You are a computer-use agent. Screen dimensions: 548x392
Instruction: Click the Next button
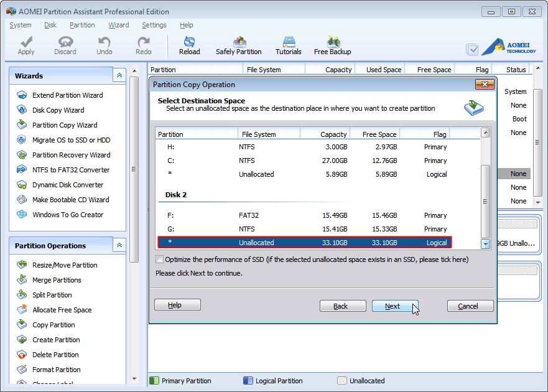395,304
